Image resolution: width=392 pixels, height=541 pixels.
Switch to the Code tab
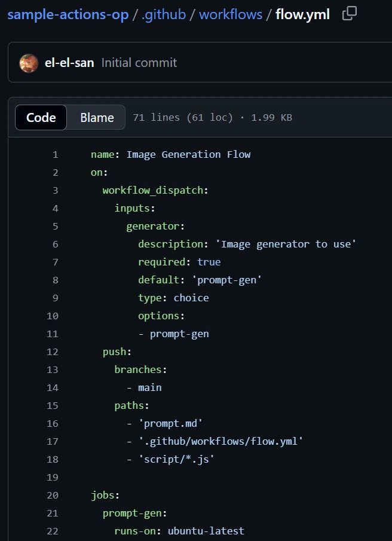point(41,118)
